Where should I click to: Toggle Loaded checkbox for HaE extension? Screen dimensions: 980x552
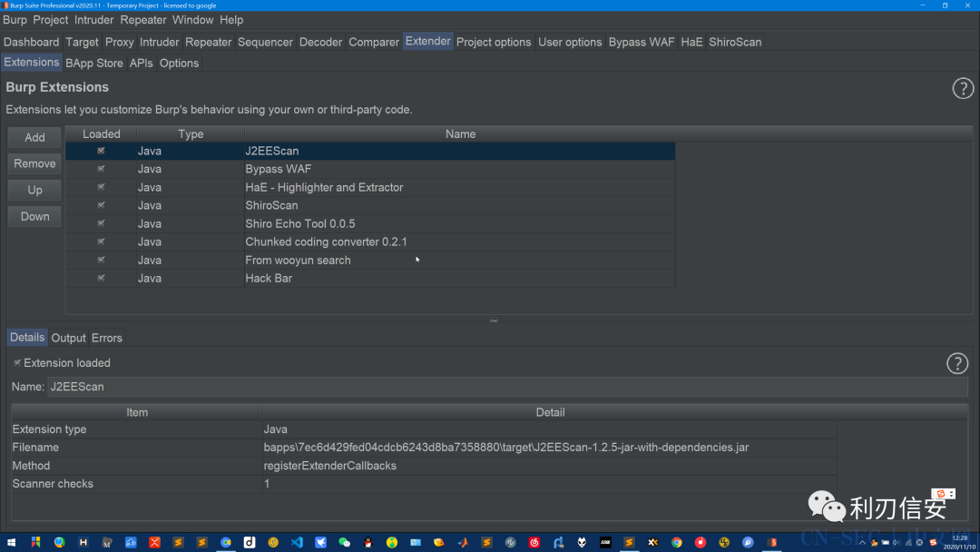[102, 187]
